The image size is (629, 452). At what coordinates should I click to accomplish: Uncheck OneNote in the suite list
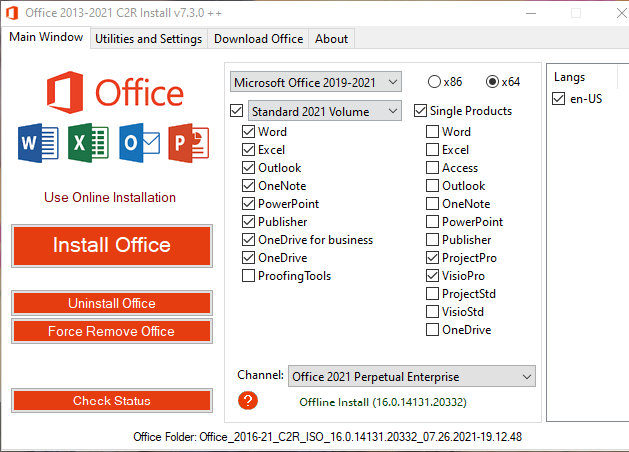(248, 186)
